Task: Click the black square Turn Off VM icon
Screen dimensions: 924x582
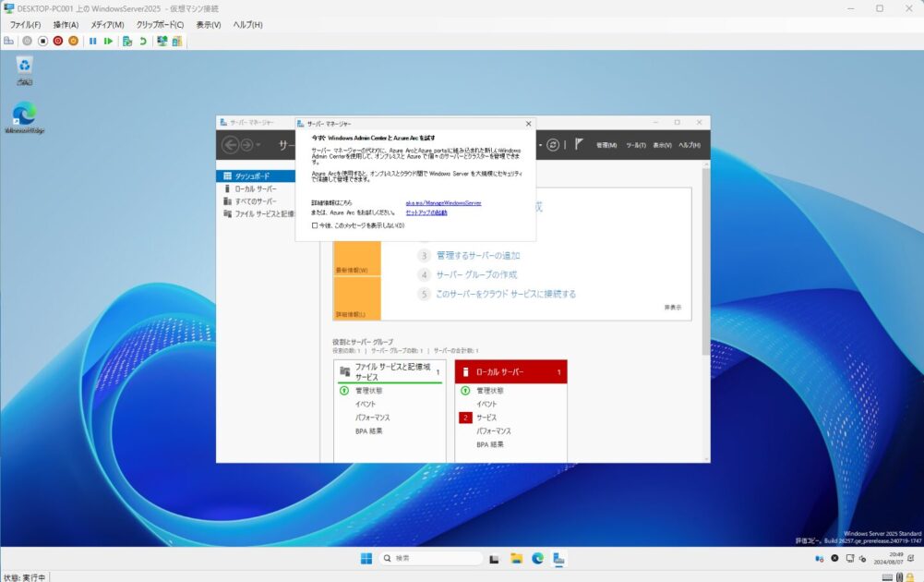Action: pyautogui.click(x=42, y=41)
